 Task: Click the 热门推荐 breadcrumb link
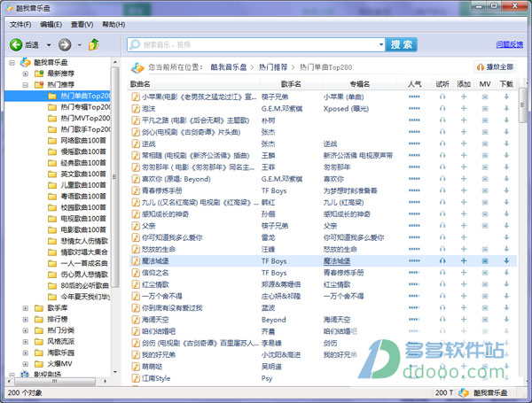coord(273,67)
